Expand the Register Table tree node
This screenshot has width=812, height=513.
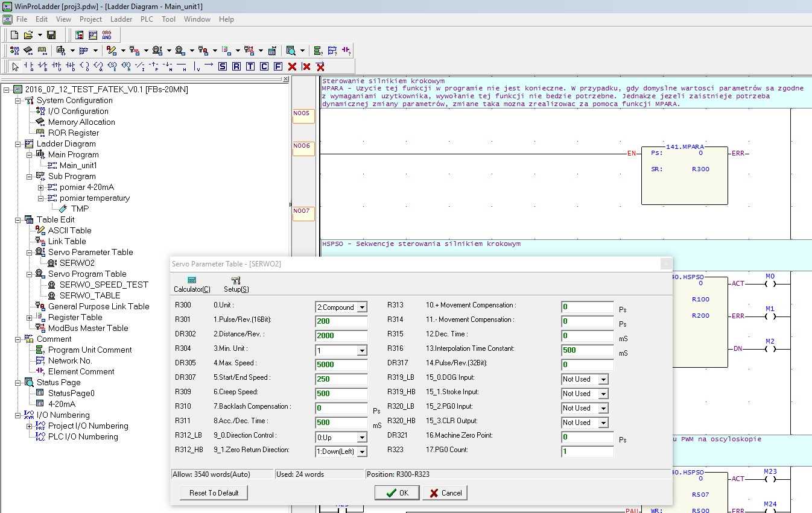tap(30, 318)
